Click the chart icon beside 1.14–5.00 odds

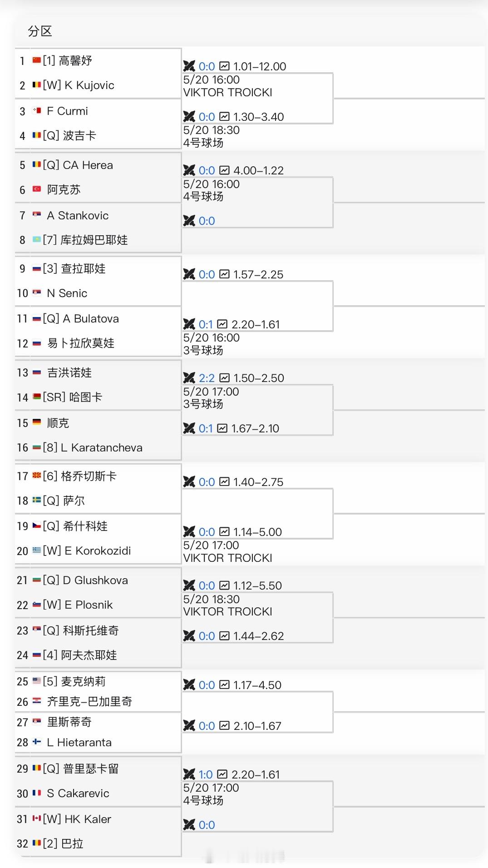pos(224,532)
